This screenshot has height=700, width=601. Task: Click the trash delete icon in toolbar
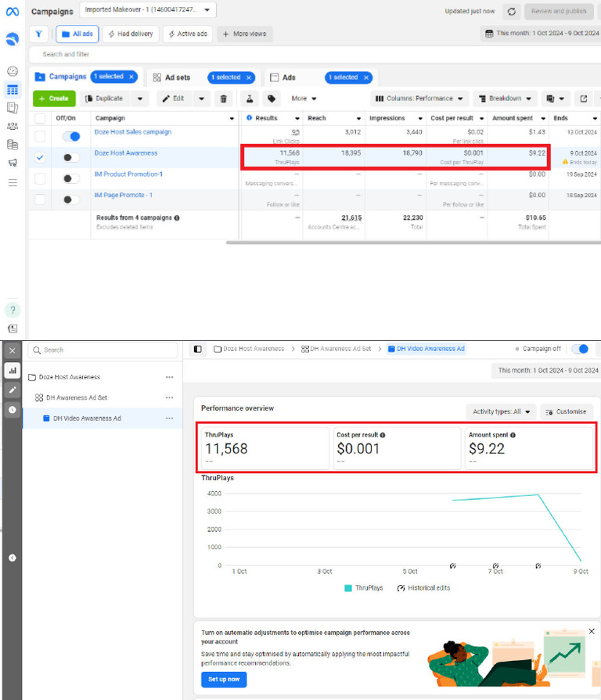click(x=224, y=99)
